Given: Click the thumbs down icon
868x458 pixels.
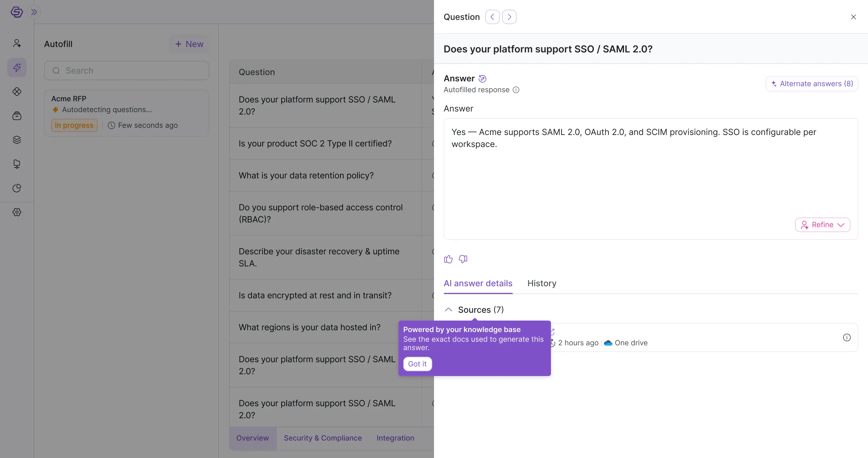Looking at the screenshot, I should pyautogui.click(x=463, y=259).
